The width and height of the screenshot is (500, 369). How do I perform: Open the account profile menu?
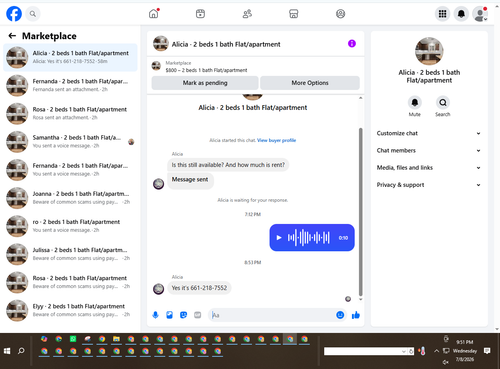480,14
